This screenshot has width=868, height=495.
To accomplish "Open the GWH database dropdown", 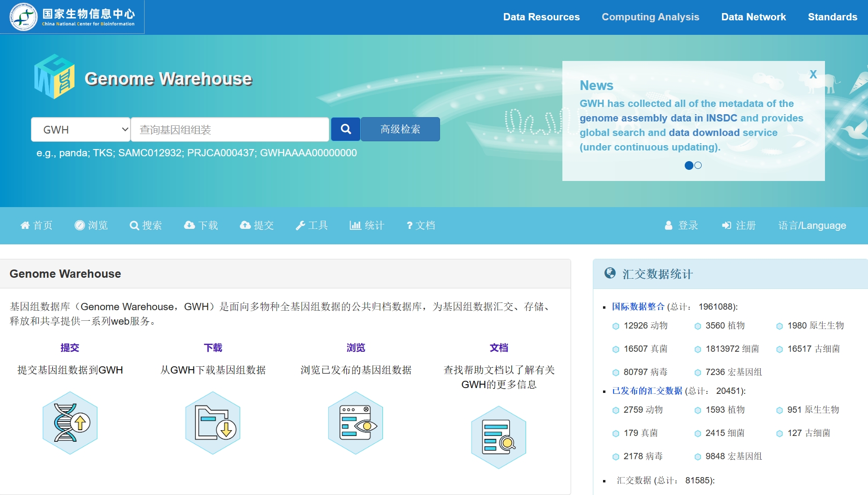I will (x=81, y=130).
